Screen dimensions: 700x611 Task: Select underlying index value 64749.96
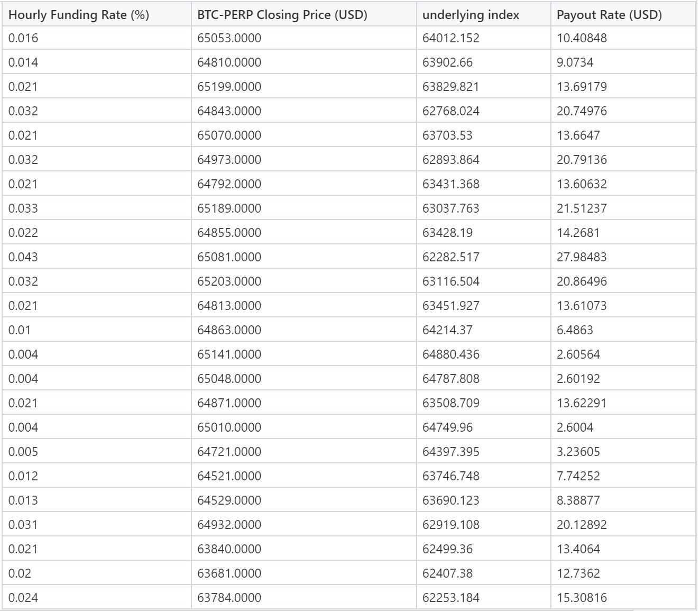click(447, 427)
